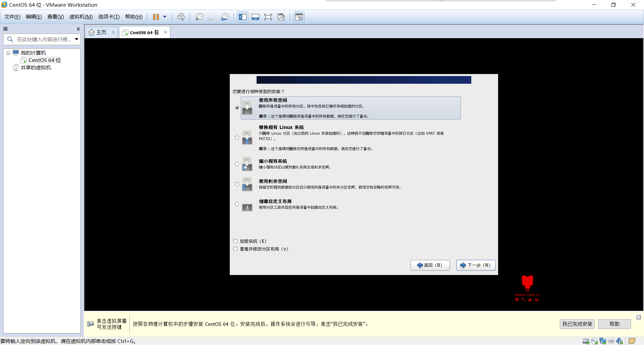Click the 缩小现有系统 disk icon

point(247,164)
